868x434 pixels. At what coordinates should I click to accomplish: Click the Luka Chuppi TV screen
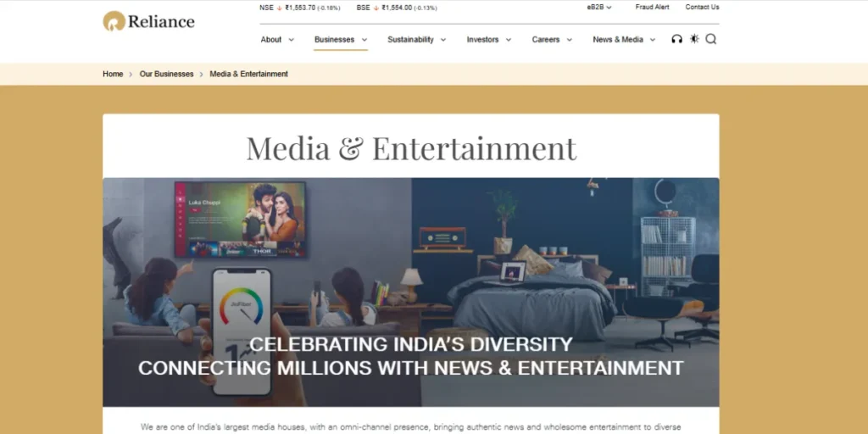click(240, 220)
